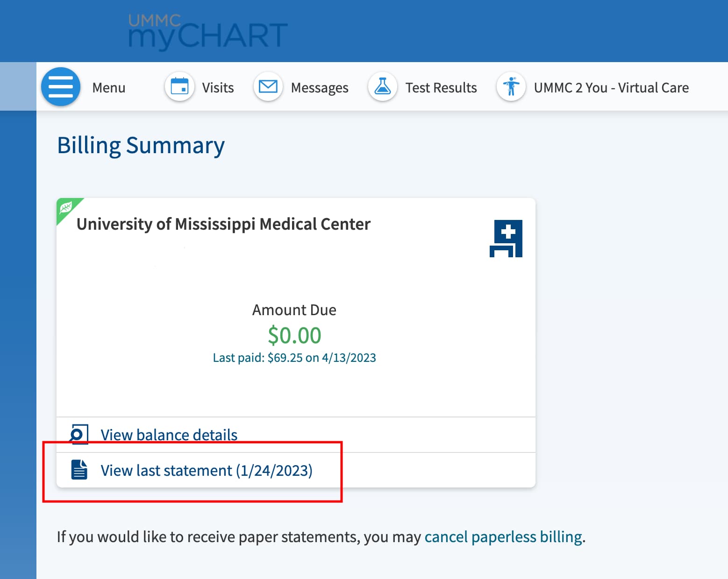Open the Menu label

tap(109, 88)
